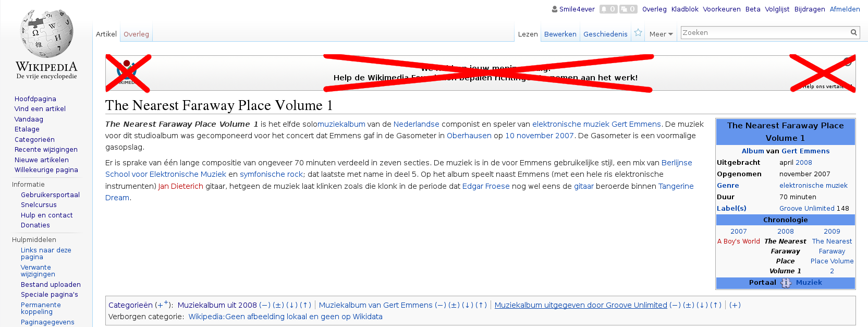Open Voorkeuren preferences
The image size is (868, 327).
click(722, 9)
